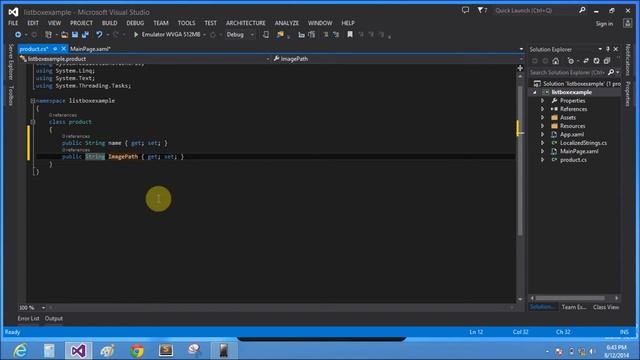Expand the MainPage.xaml tree node
The height and width of the screenshot is (360, 640).
pos(542,151)
